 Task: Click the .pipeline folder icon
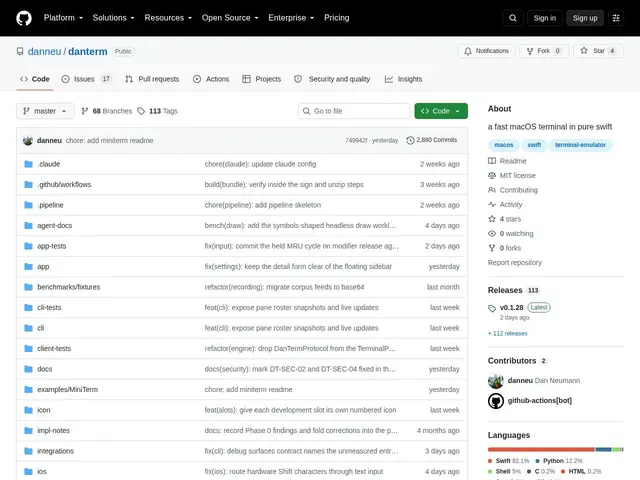tap(28, 205)
